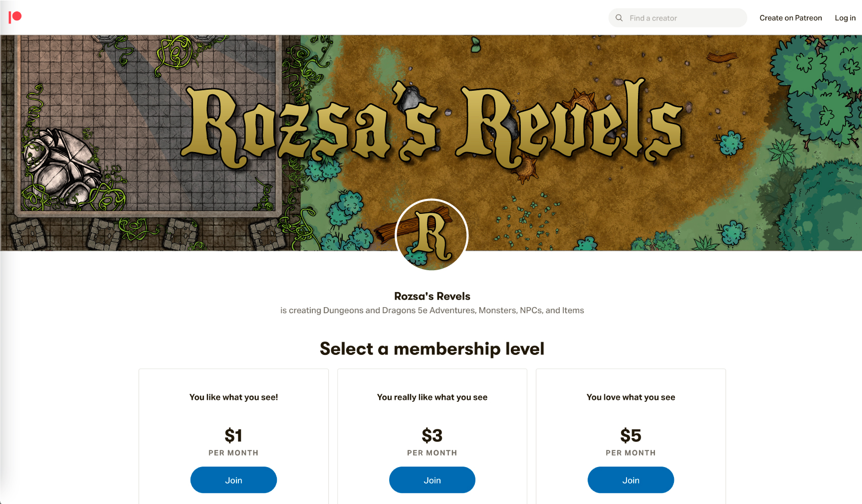
Task: Click PER MONTH label under $5
Action: pyautogui.click(x=631, y=453)
